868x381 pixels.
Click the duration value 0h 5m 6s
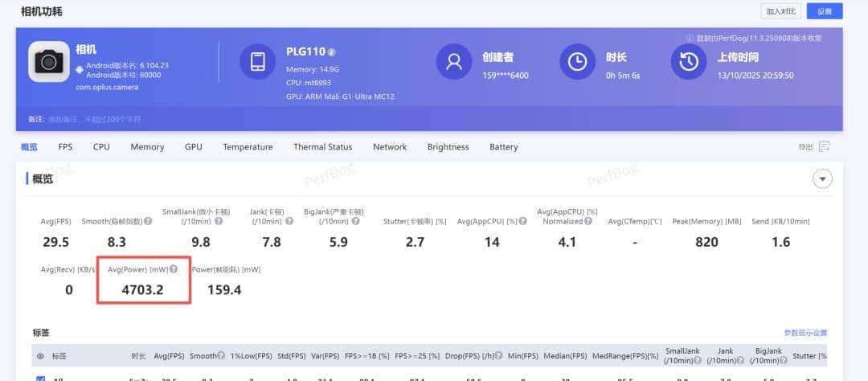[x=623, y=76]
